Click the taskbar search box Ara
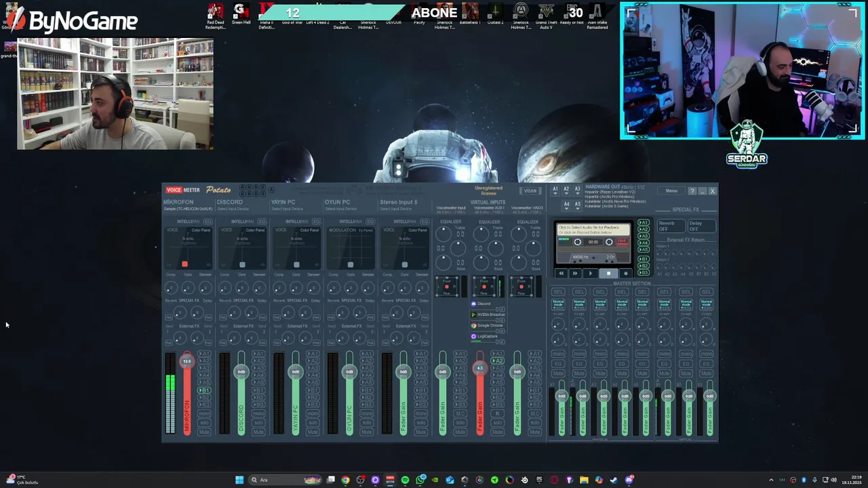 [285, 480]
